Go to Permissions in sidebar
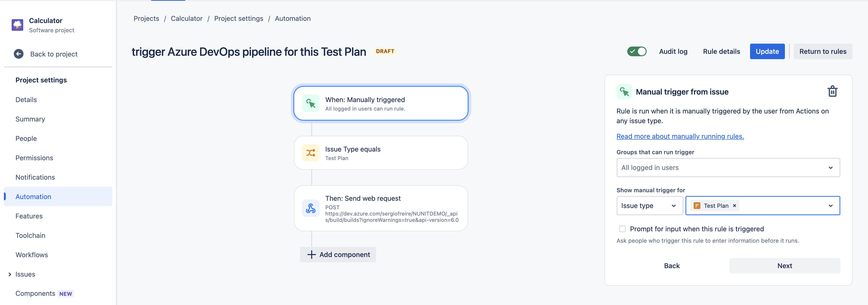Screen dimensions: 868x305 pos(34,158)
